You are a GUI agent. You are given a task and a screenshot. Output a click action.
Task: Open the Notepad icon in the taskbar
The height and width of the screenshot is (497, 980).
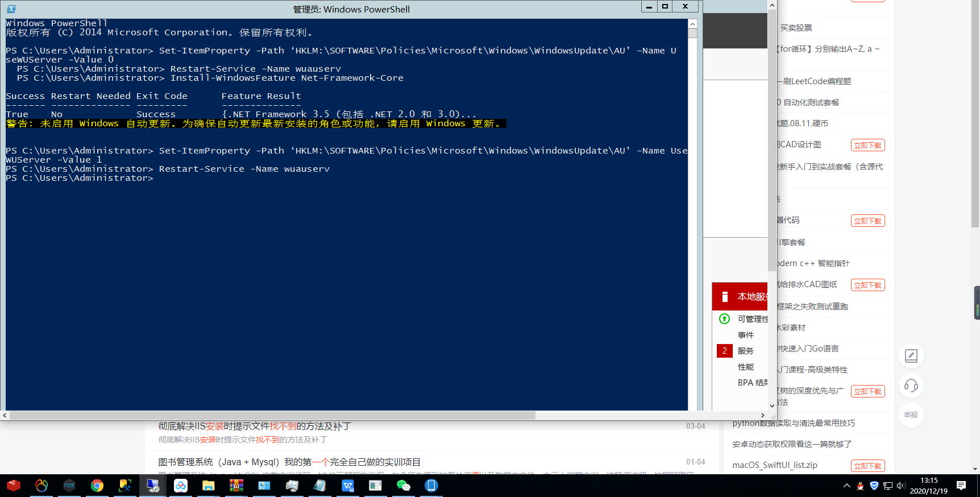point(320,486)
